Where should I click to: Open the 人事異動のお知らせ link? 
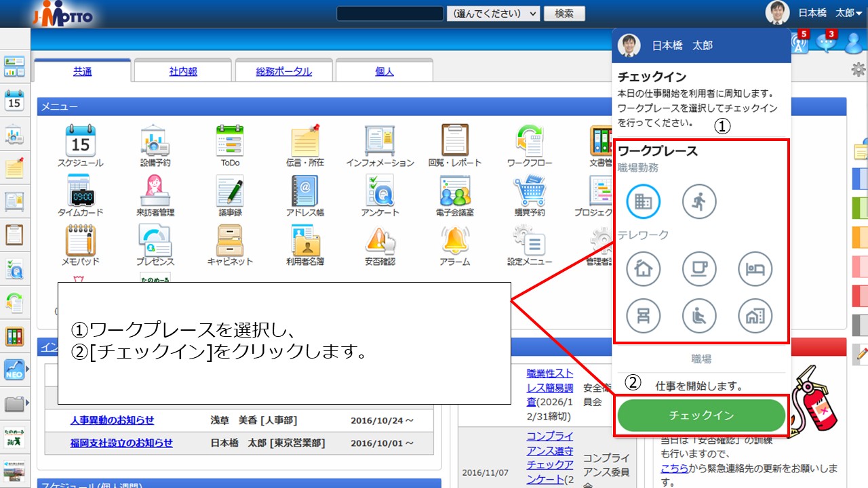(x=112, y=420)
